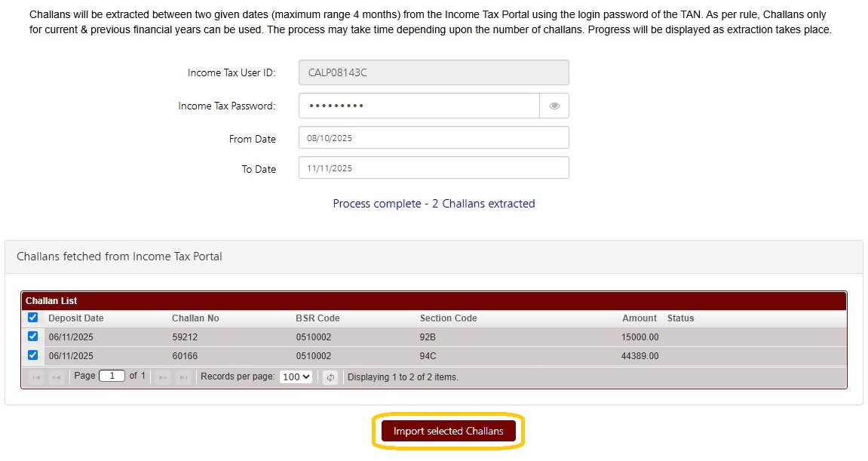Screen dimensions: 868x461
Task: Show password using the eye icon
Action: click(x=554, y=106)
